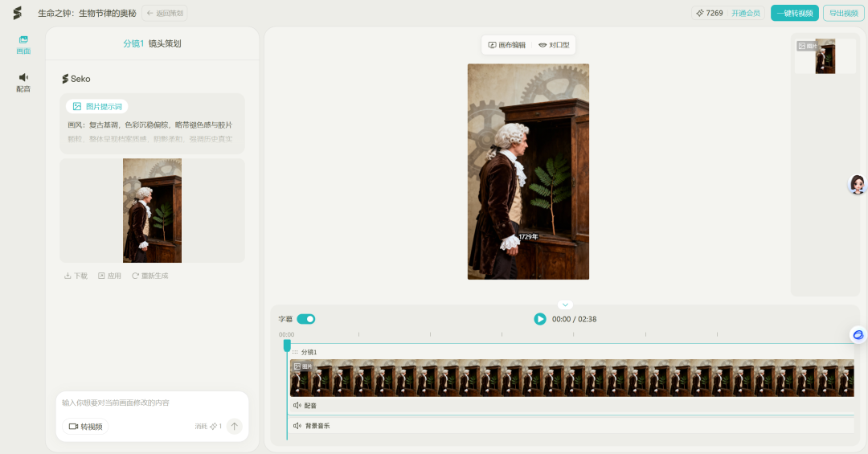
Task: Mute the 配音 track in timeline
Action: point(297,406)
